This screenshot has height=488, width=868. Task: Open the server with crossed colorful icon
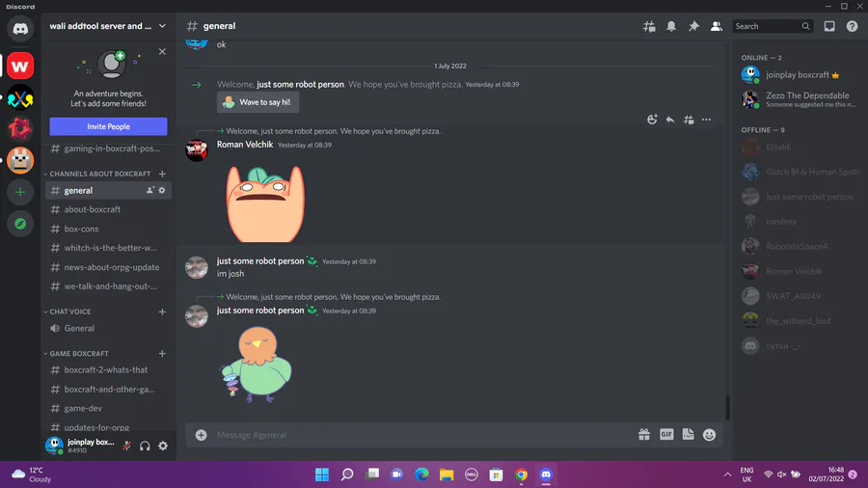[x=20, y=98]
